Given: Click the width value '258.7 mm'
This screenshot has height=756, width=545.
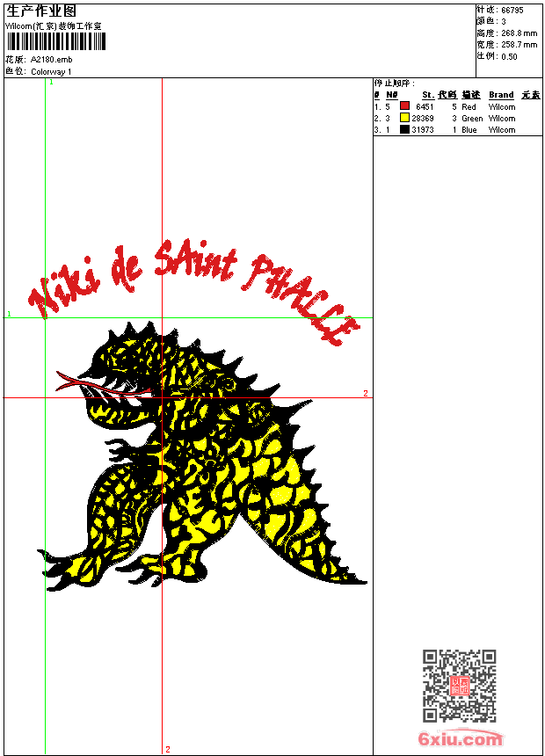Looking at the screenshot, I should (519, 45).
